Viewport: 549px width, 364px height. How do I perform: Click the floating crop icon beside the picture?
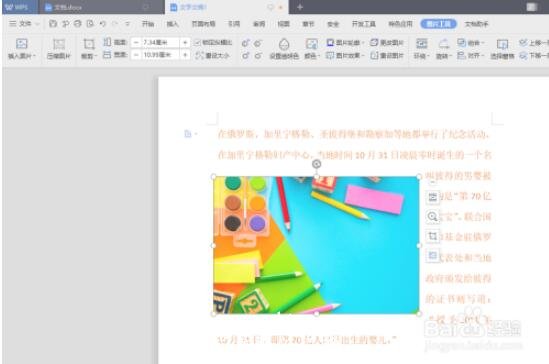point(432,236)
